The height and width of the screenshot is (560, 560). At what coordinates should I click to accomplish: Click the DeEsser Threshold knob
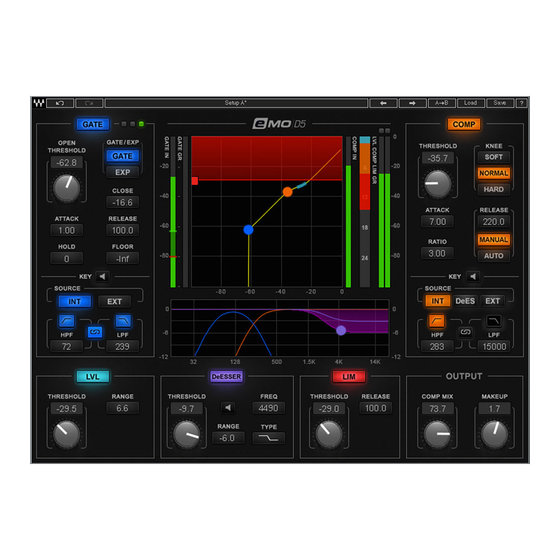[186, 434]
